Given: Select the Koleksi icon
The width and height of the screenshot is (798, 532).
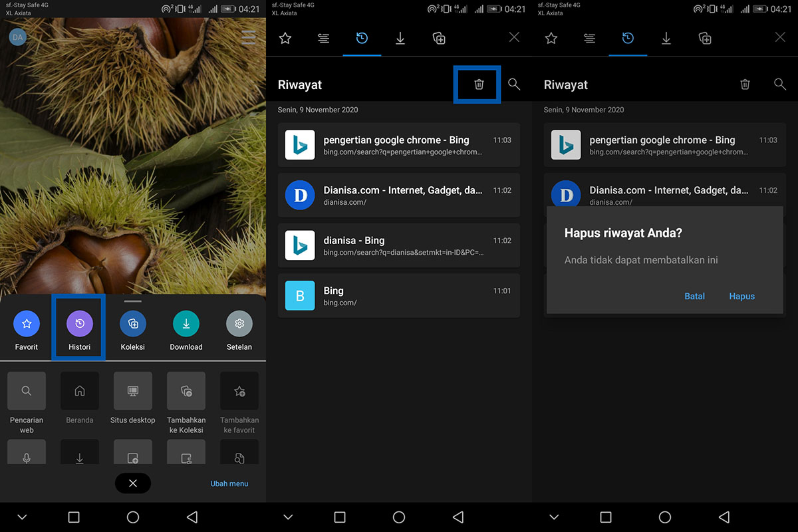Looking at the screenshot, I should pos(132,325).
